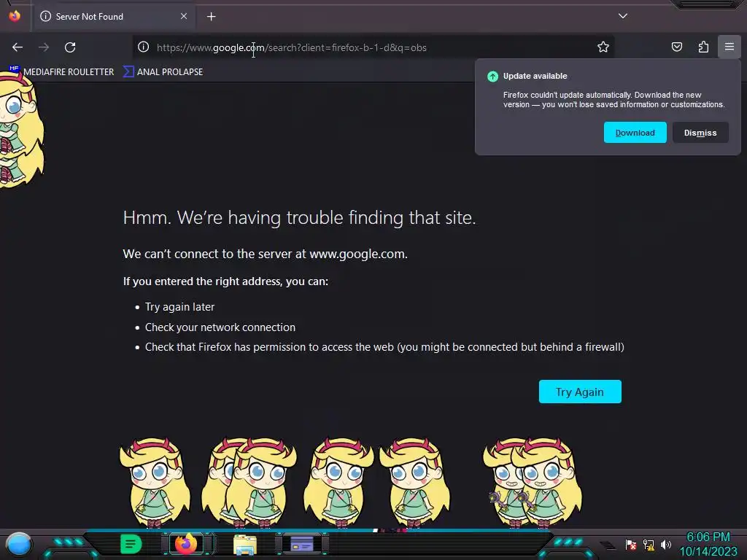Show hidden tray icons arrow
This screenshot has width=747, height=560.
pyautogui.click(x=608, y=545)
